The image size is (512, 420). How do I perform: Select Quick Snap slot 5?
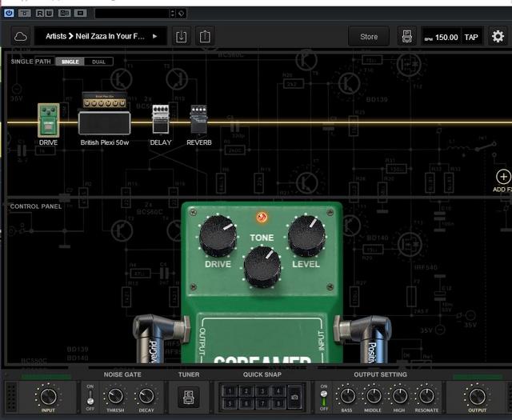(x=230, y=404)
